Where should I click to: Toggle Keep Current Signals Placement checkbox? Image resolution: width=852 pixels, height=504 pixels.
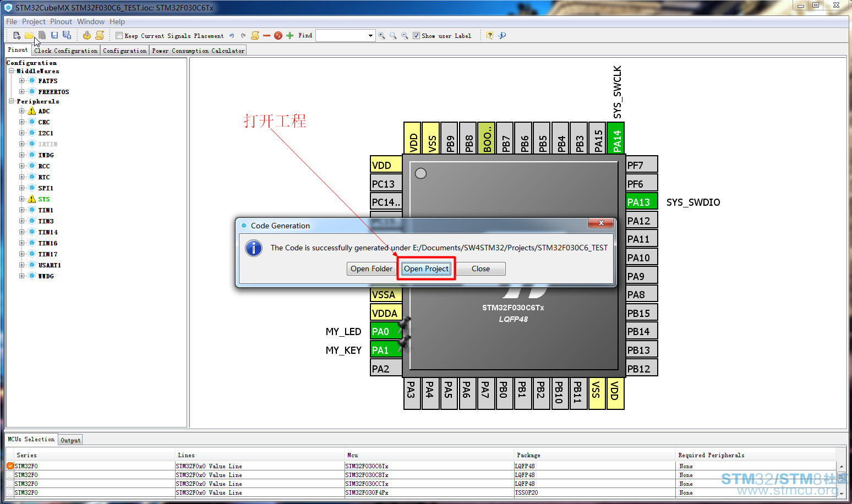[x=119, y=36]
